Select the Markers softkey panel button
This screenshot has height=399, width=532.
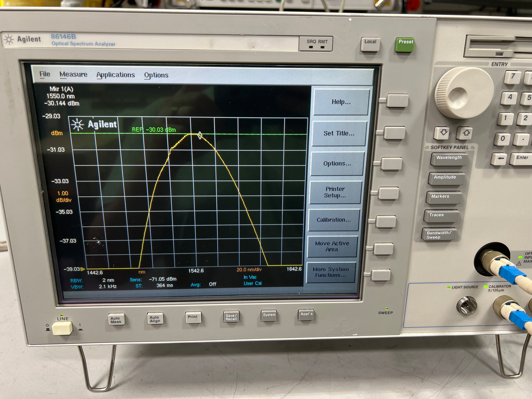(x=444, y=197)
